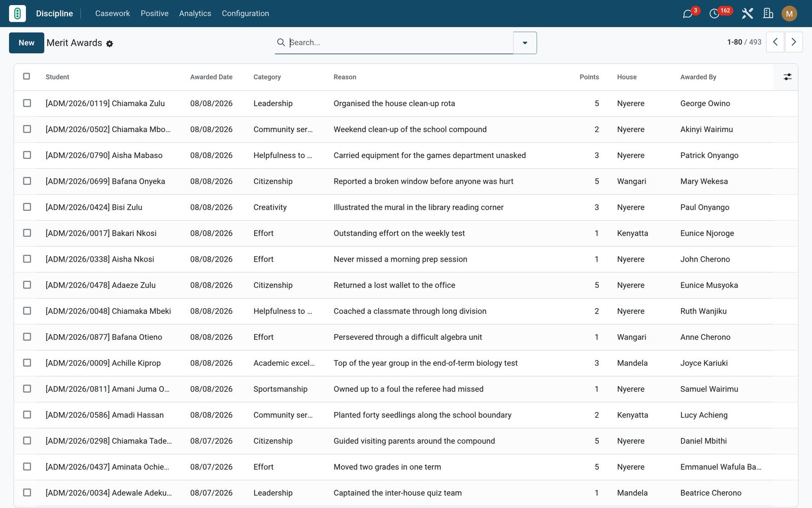Image resolution: width=812 pixels, height=508 pixels.
Task: Click the 1-80 / 493 pager counter
Action: 744,42
